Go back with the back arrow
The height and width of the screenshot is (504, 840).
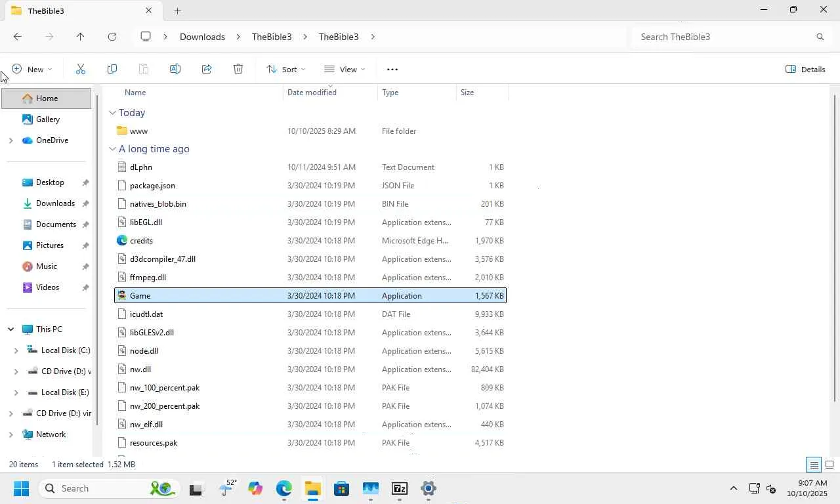pyautogui.click(x=18, y=37)
